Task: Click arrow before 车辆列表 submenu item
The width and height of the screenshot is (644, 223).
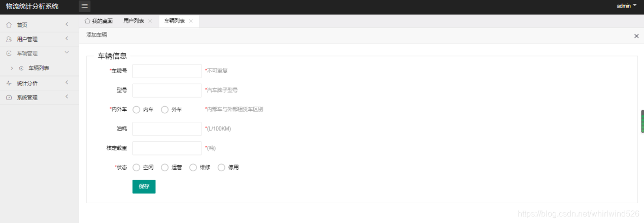Action: pyautogui.click(x=12, y=68)
